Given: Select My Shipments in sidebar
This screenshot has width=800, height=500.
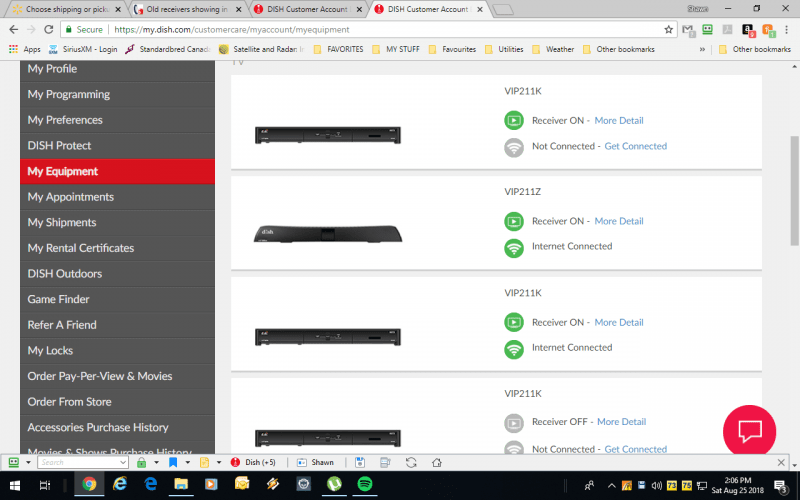Looking at the screenshot, I should 117,222.
